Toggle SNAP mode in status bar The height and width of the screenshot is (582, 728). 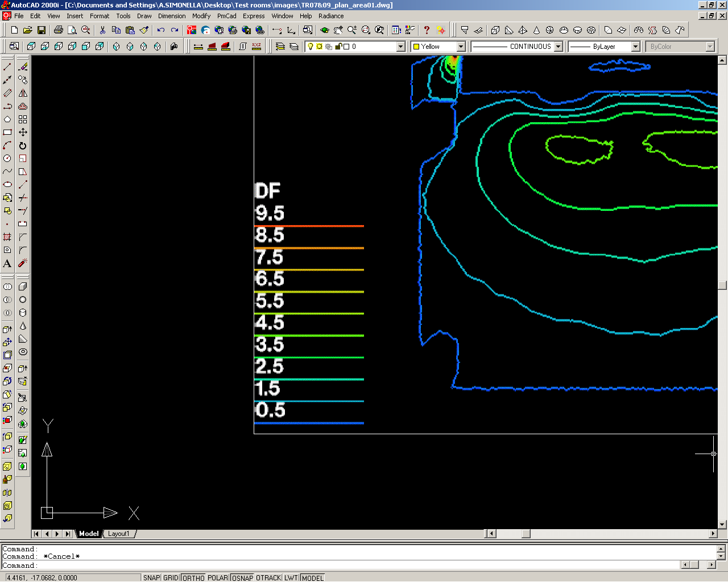[151, 577]
